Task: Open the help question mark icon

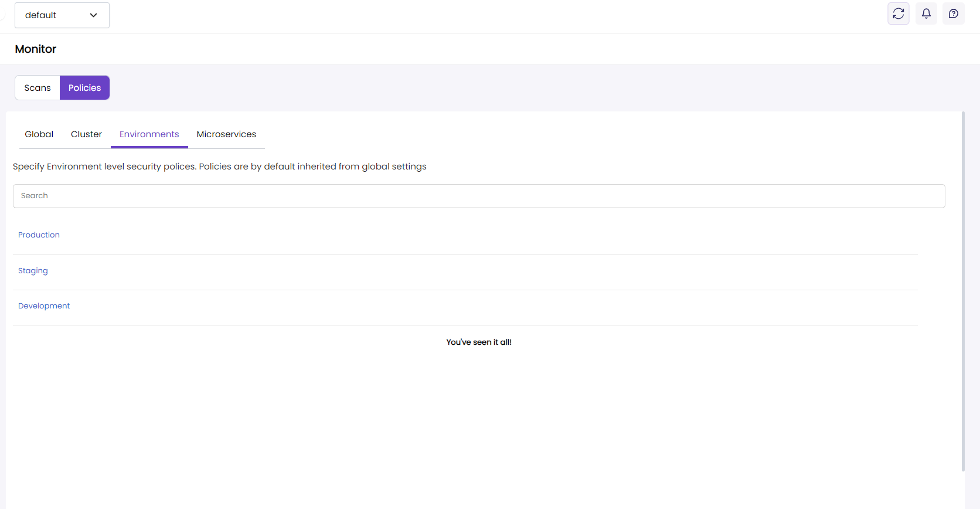Action: 954,13
